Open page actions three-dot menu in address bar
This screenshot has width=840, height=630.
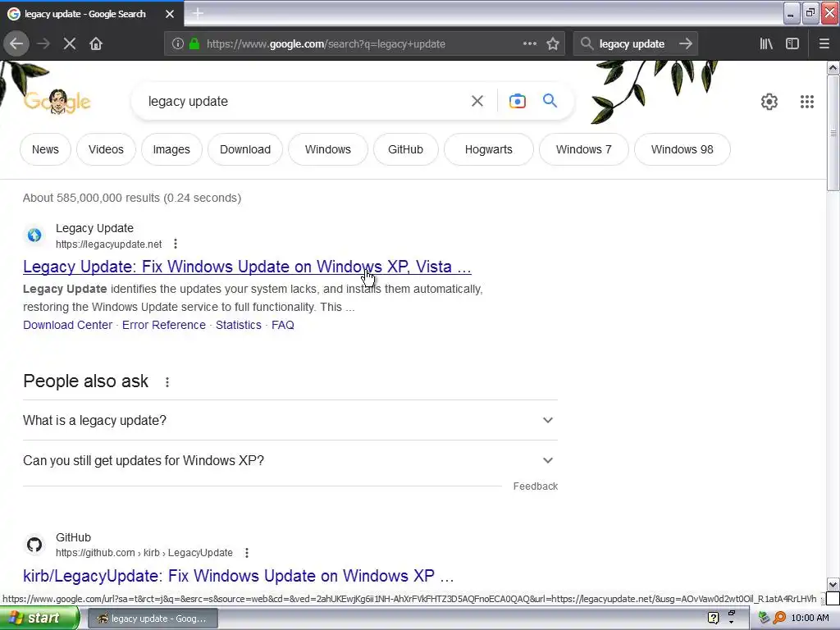pos(529,43)
